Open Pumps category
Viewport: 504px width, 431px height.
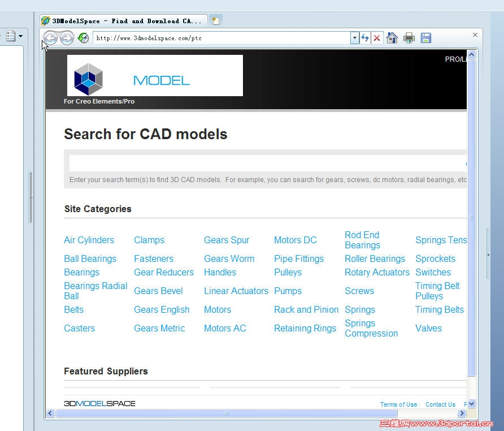tap(288, 291)
